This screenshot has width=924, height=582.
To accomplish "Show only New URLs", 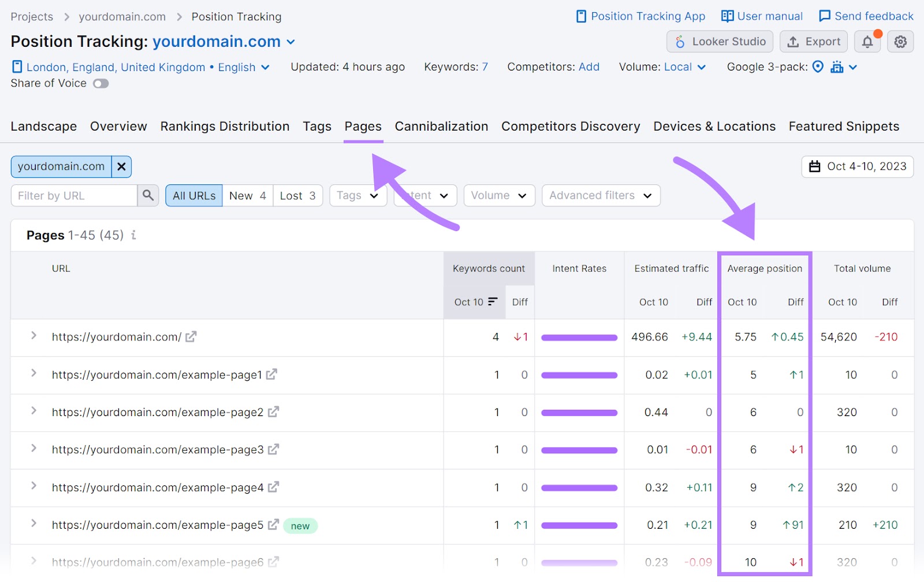I will (x=247, y=195).
